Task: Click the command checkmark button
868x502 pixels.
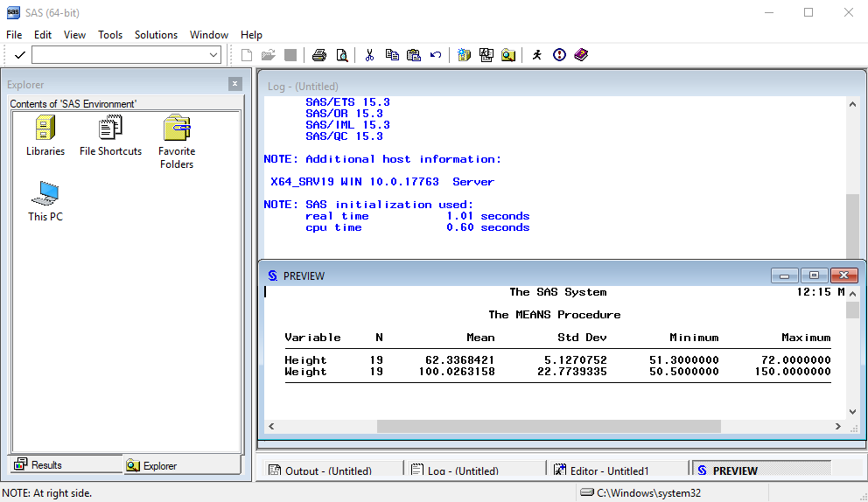Action: [19, 55]
